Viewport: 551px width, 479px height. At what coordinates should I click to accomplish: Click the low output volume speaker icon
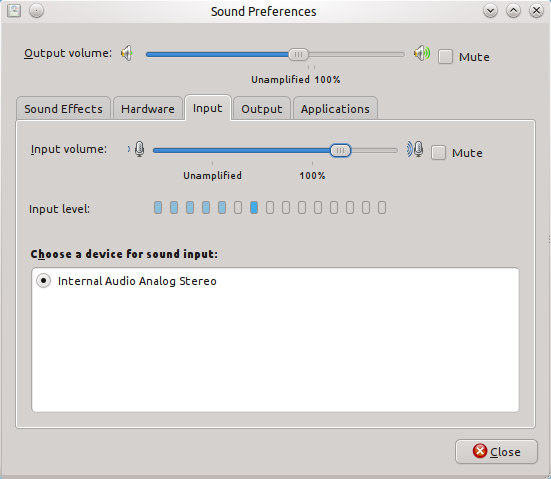coord(127,53)
